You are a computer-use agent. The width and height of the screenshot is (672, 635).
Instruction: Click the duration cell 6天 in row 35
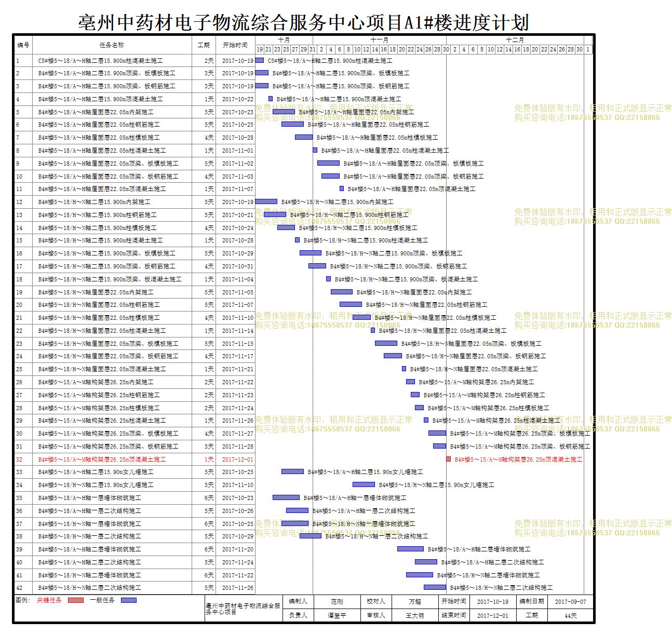click(x=204, y=498)
